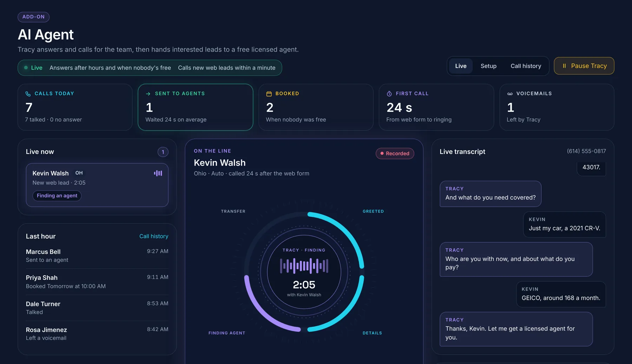
Task: Click the audio bars icon on Kevin Walsh card
Action: click(x=158, y=173)
